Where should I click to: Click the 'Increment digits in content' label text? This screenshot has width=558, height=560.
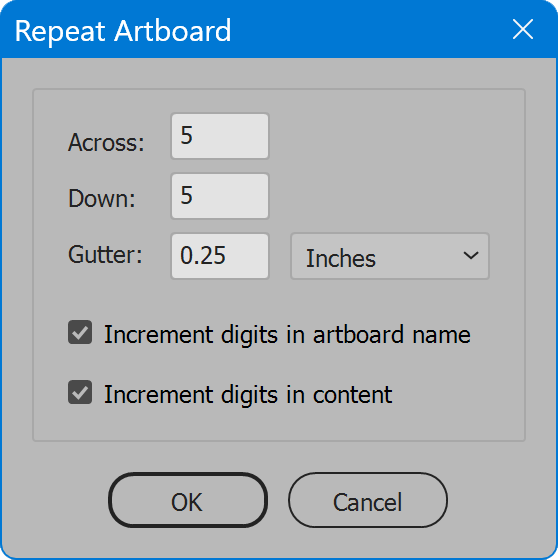pos(248,395)
